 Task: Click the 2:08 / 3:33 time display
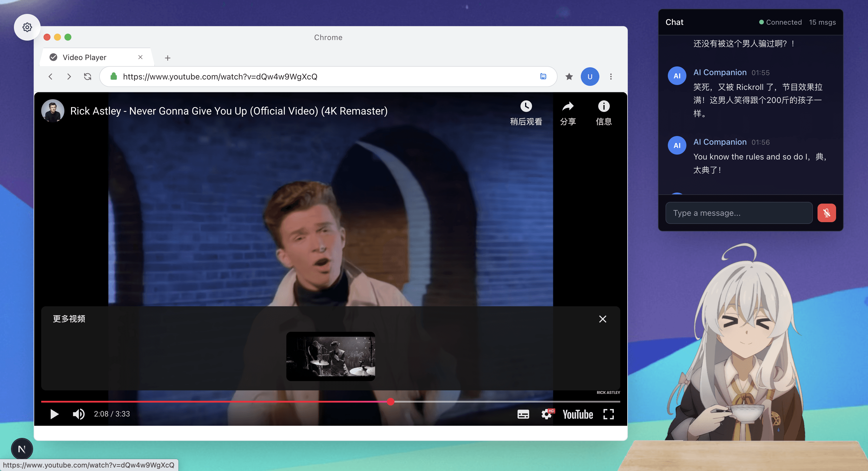[x=112, y=414]
